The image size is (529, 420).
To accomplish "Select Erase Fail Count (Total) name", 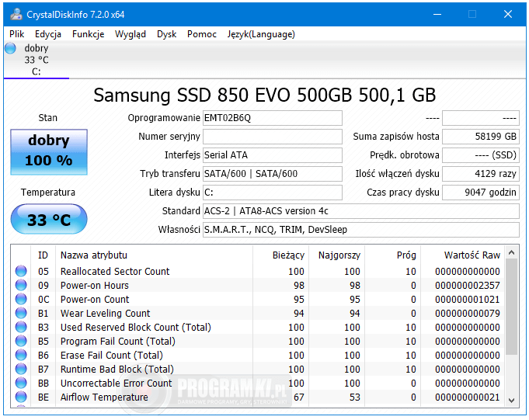I will tap(112, 356).
